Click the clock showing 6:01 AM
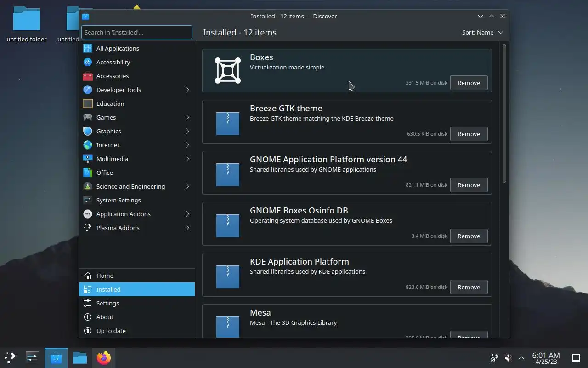Viewport: 588px width, 368px height. click(546, 357)
